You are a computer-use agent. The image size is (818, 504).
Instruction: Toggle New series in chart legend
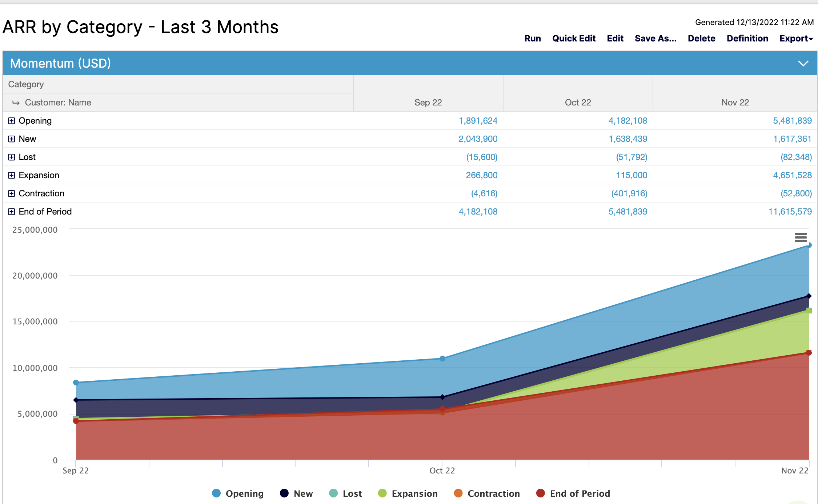(303, 493)
